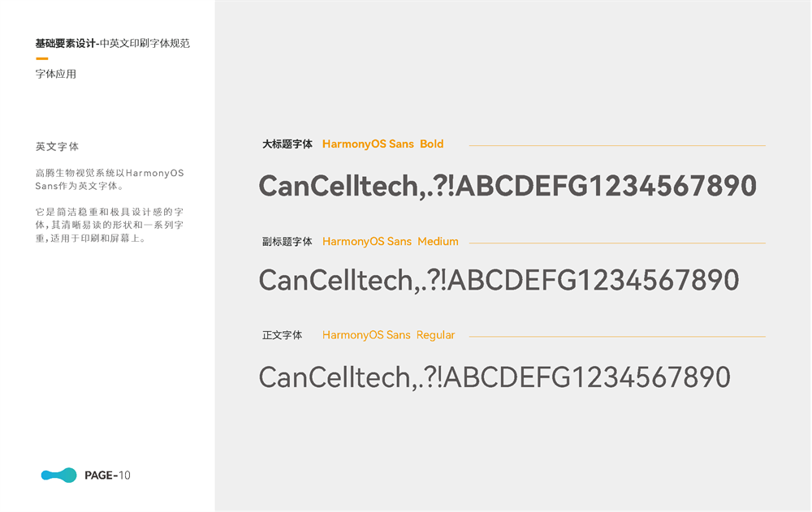Click the orange HarmonyOS Sans Medium text
The height and width of the screenshot is (512, 812).
(x=390, y=242)
